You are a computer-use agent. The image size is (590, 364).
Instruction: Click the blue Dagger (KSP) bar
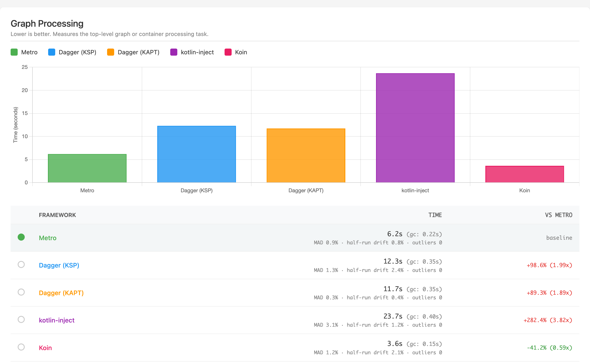[x=197, y=154]
